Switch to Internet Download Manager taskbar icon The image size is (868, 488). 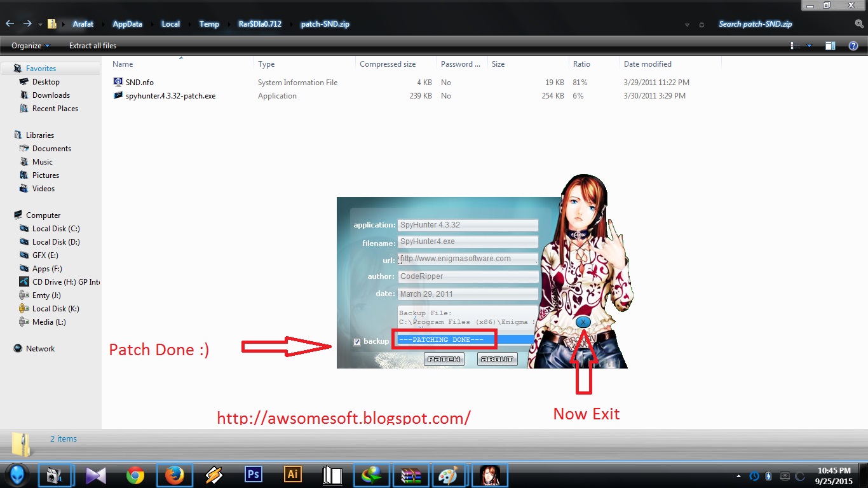coord(371,475)
